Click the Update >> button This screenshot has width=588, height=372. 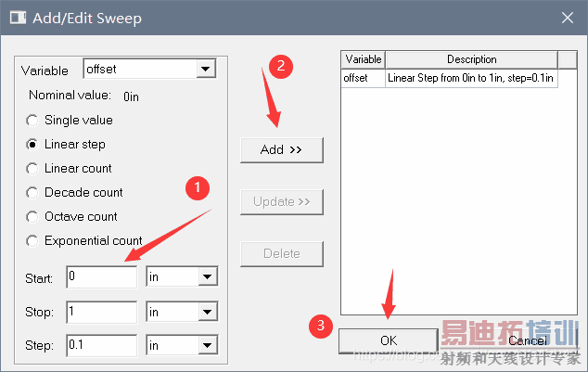[x=282, y=201]
